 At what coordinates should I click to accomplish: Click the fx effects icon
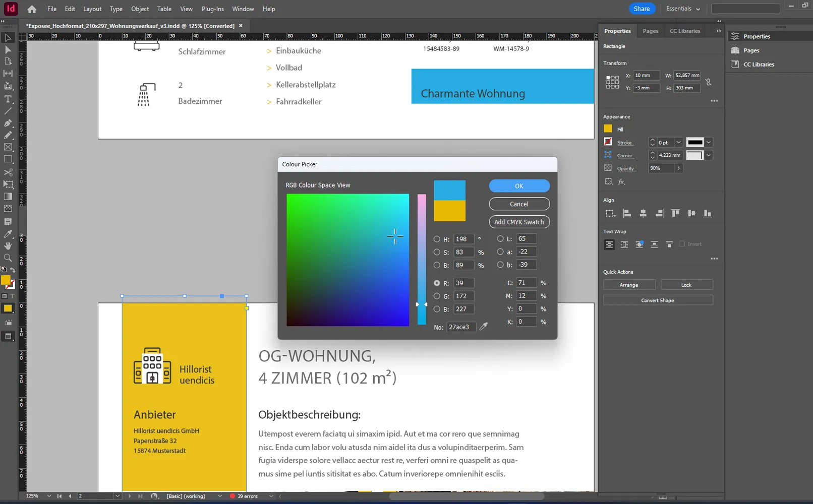(x=622, y=182)
